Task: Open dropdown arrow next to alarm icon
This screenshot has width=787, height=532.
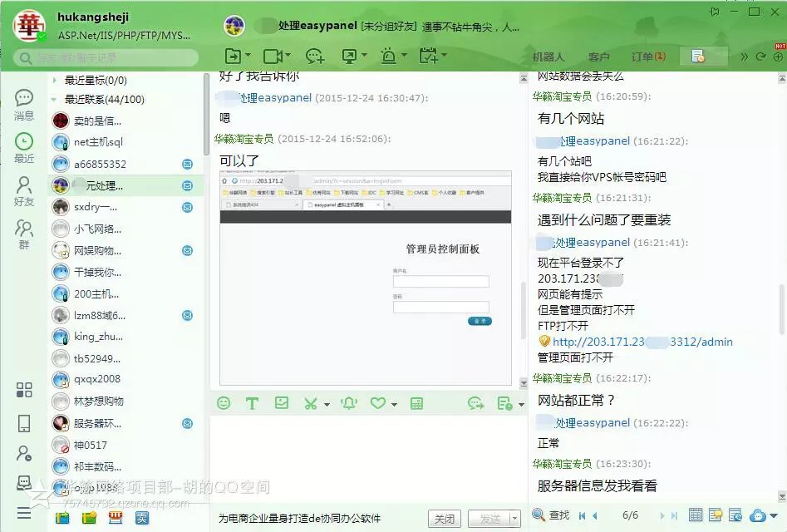Action: (x=404, y=55)
